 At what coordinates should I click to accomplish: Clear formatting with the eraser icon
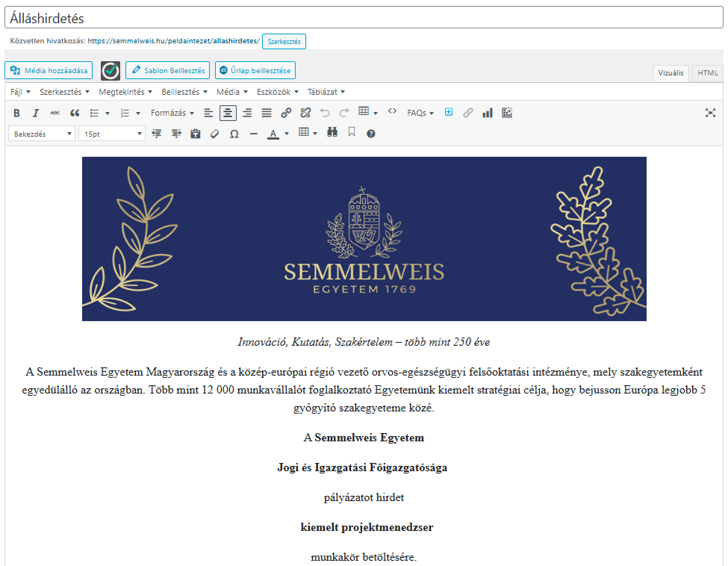tap(214, 134)
